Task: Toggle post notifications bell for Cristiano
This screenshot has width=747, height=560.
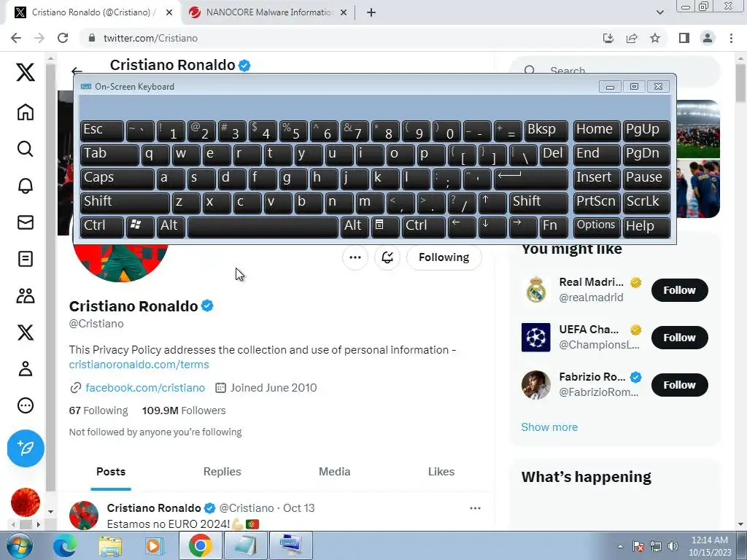Action: [387, 257]
